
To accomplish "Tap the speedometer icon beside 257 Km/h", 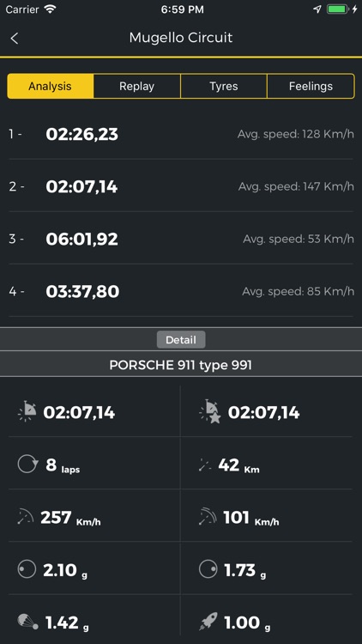I will coord(26,517).
